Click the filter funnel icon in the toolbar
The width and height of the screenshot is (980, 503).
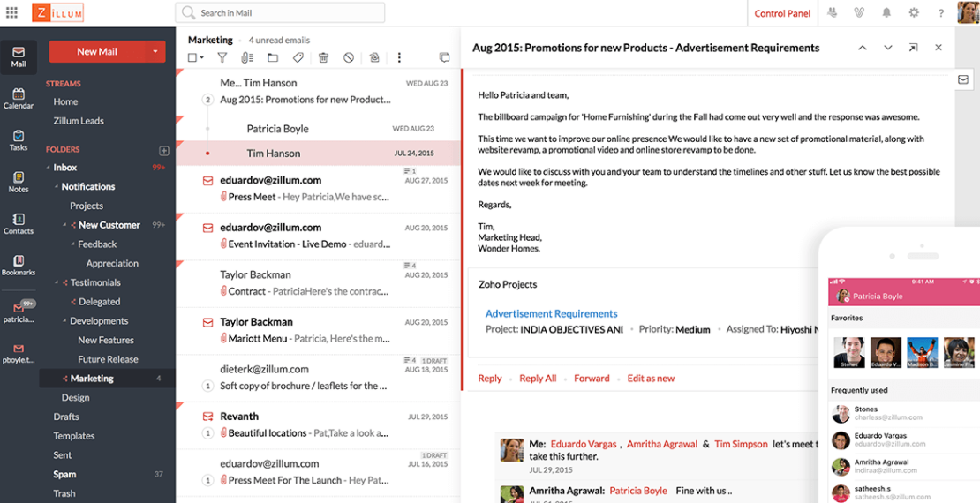222,57
